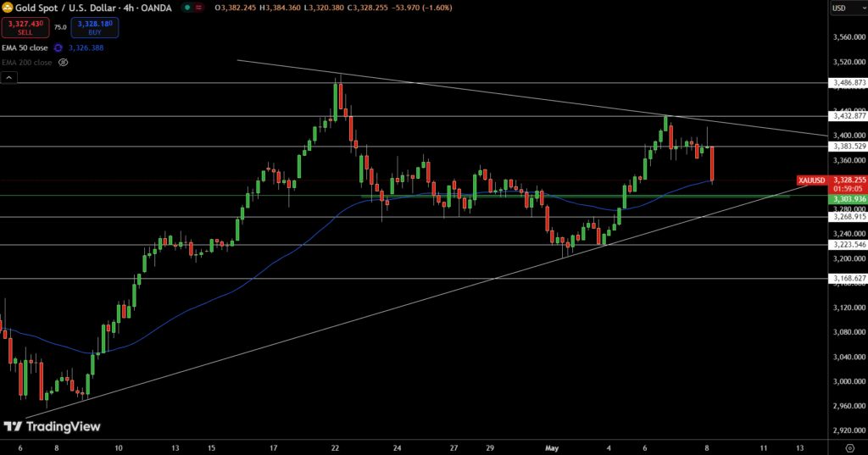
Task: Collapse the indicator legend with chevron arrow
Action: [8, 78]
